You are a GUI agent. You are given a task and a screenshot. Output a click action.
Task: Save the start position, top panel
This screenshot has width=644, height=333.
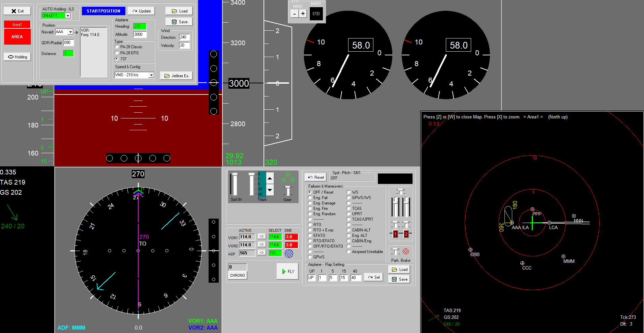click(x=179, y=22)
